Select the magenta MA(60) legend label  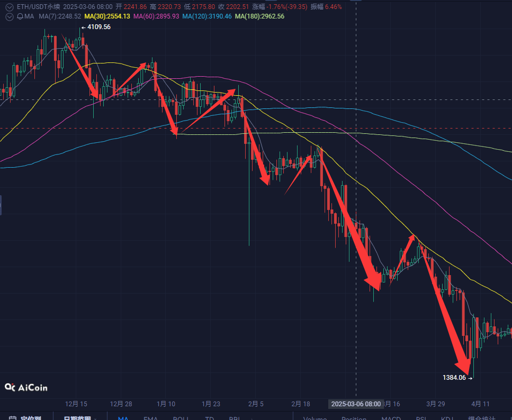(156, 16)
